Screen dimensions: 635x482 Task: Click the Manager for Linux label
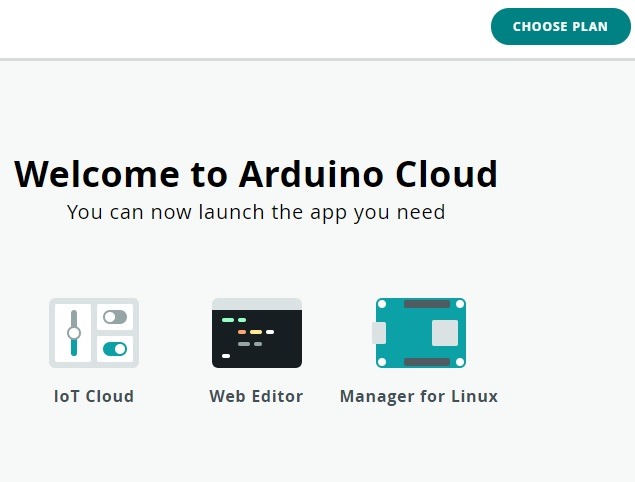[x=419, y=397]
